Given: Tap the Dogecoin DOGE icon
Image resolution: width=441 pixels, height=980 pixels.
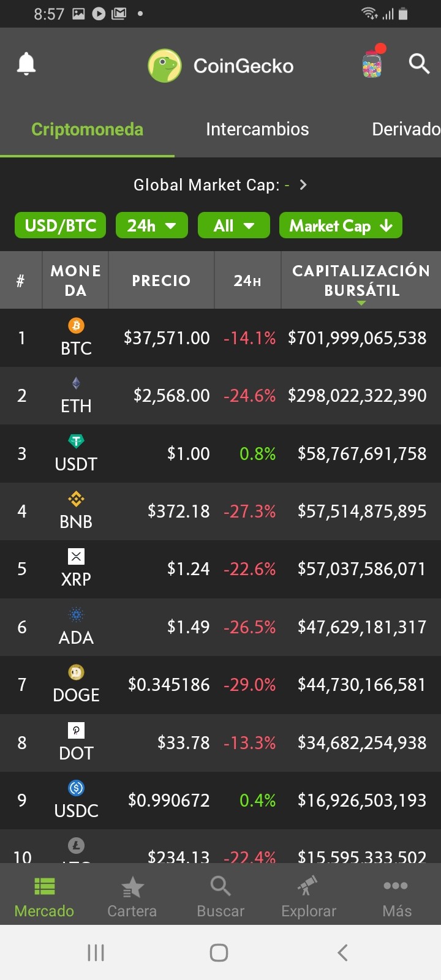Looking at the screenshot, I should pyautogui.click(x=76, y=673).
